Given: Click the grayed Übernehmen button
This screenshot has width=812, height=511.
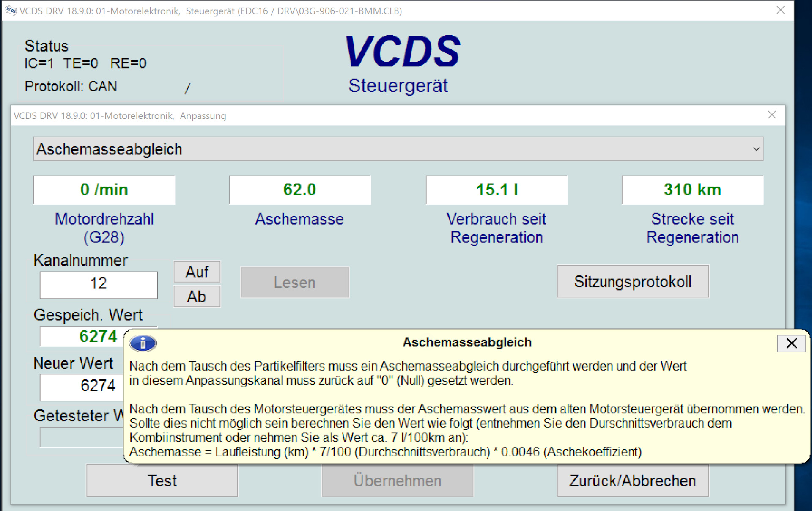Looking at the screenshot, I should [x=397, y=481].
